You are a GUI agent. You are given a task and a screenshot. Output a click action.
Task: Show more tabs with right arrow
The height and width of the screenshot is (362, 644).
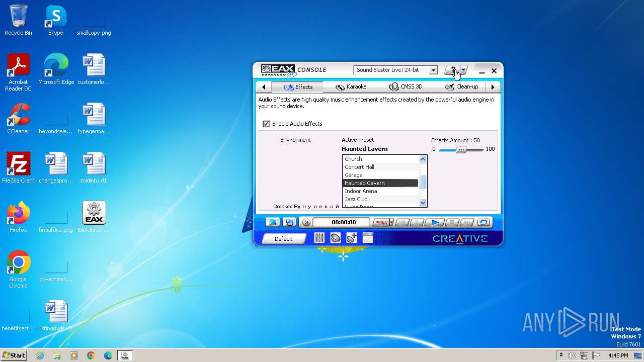tap(493, 87)
